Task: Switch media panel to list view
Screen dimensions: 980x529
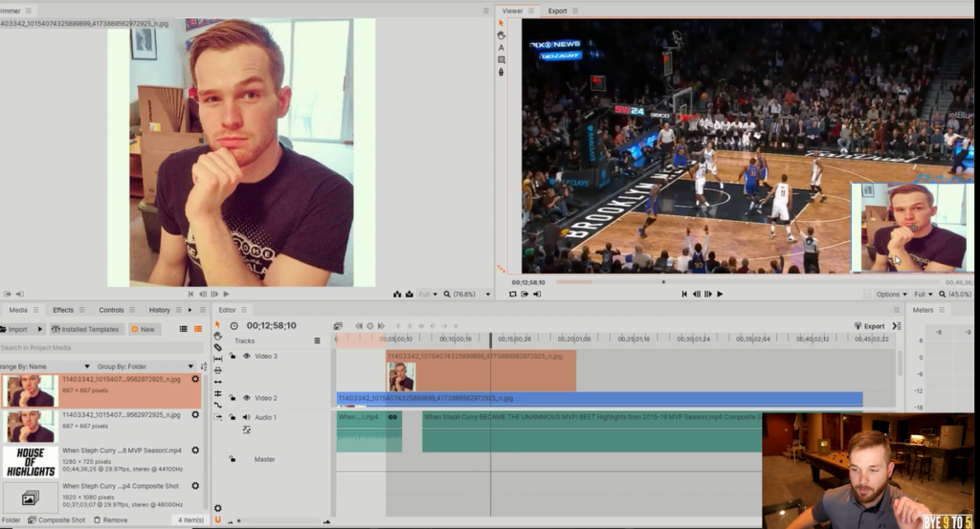Action: point(183,329)
